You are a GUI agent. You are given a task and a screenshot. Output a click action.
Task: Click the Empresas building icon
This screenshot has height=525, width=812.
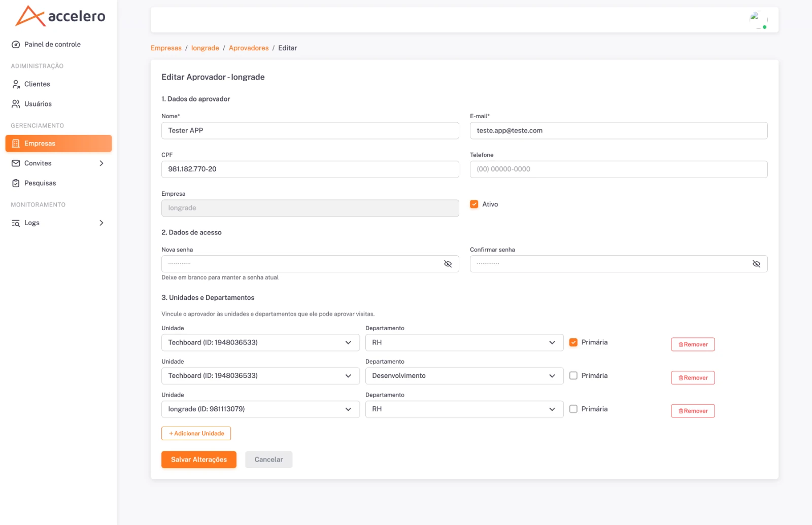[16, 144]
